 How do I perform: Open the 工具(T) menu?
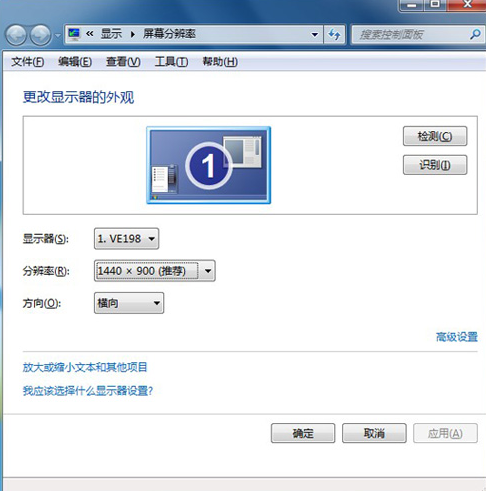click(171, 62)
